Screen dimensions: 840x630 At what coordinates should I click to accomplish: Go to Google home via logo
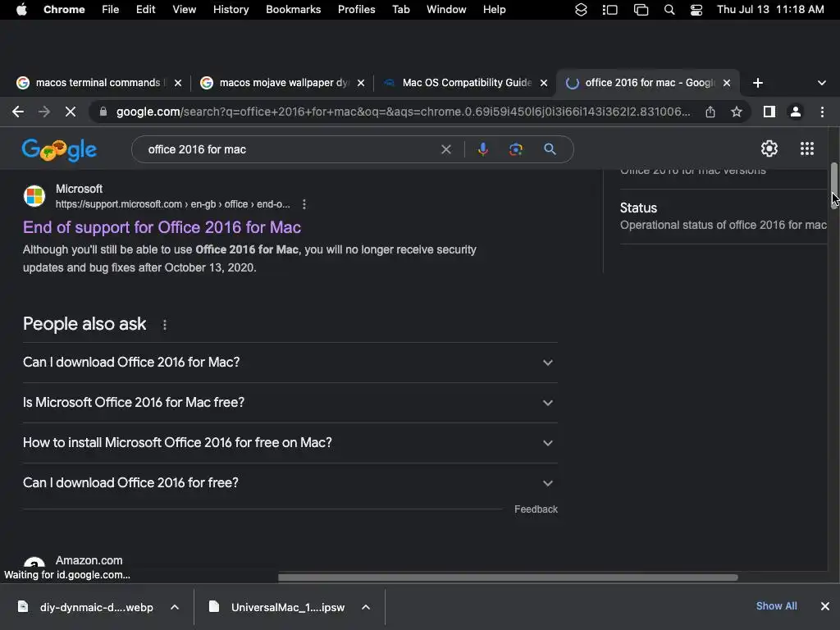pos(59,149)
